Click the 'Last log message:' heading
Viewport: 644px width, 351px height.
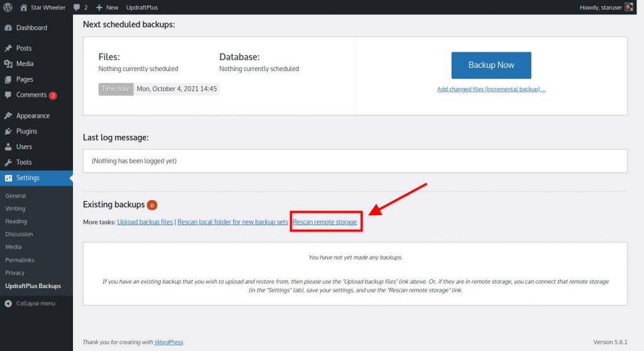tap(116, 137)
